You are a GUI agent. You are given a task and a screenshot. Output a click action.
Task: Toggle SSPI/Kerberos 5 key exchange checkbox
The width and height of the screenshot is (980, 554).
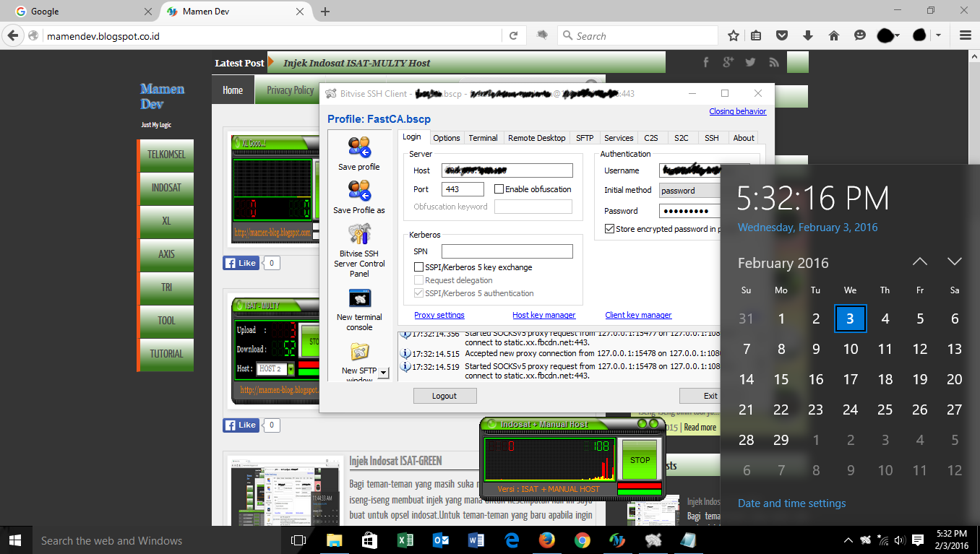418,267
